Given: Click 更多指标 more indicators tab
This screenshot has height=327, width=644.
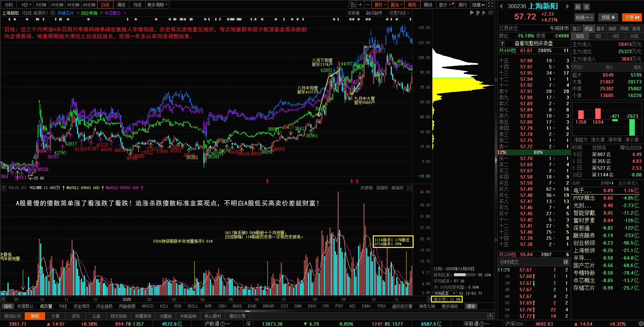Looking at the screenshot, I should (x=450, y=306).
